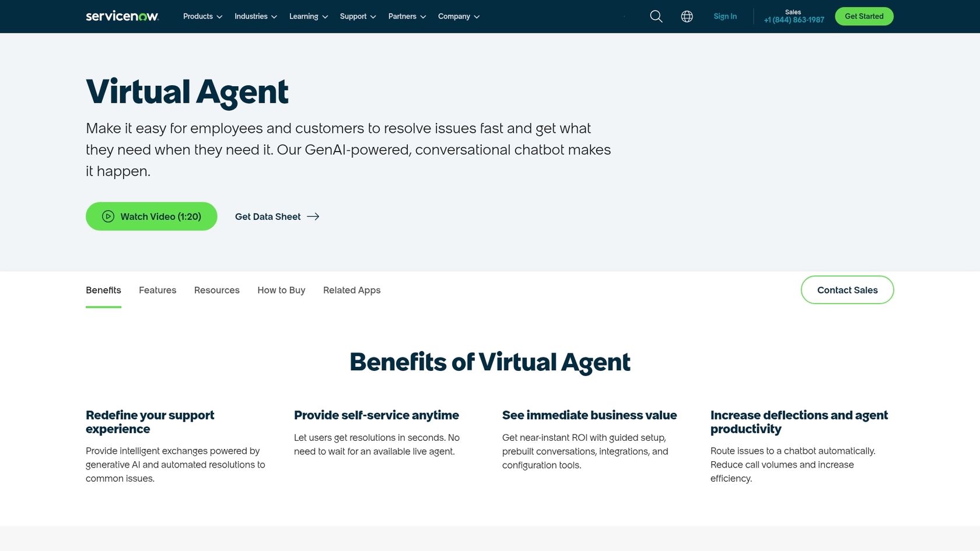
Task: Click the play icon on Watch Video
Action: [107, 216]
